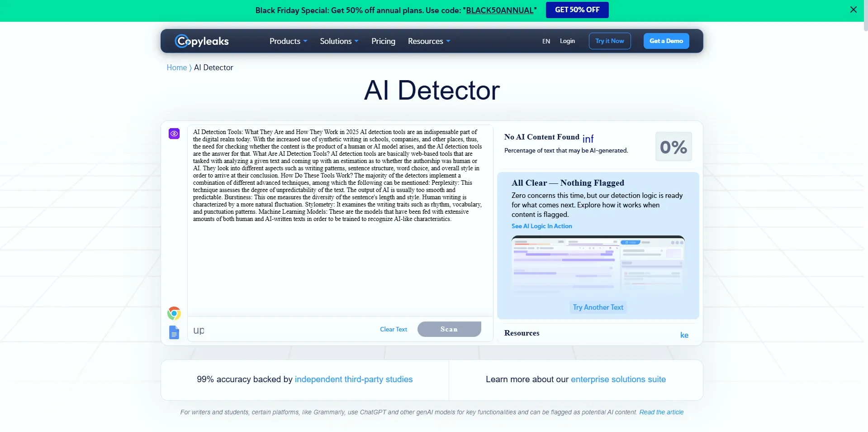
Task: Click inside the scanned text area
Action: pyautogui.click(x=339, y=263)
